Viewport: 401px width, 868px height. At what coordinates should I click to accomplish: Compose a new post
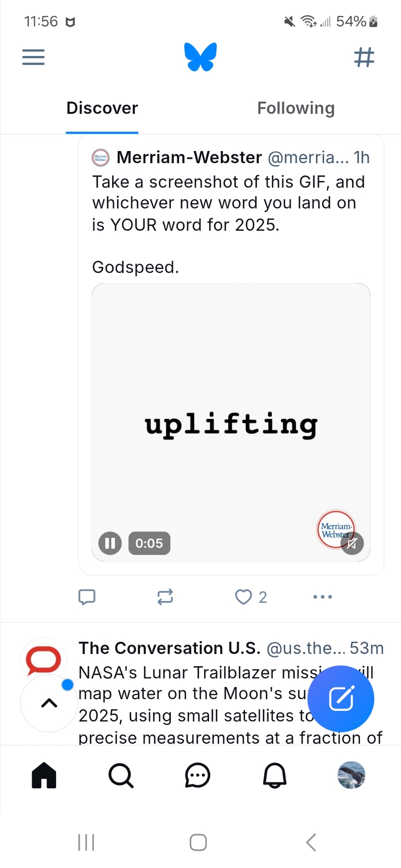pyautogui.click(x=341, y=698)
